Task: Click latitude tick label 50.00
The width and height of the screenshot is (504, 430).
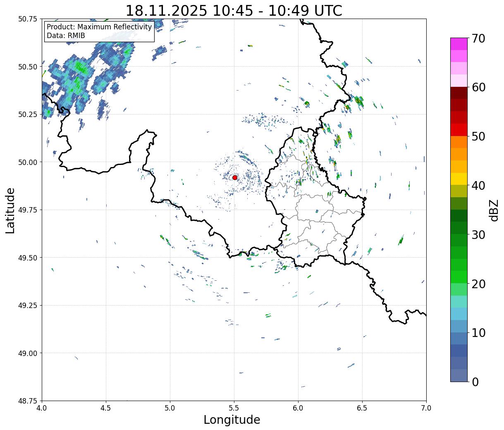Action: coord(28,162)
